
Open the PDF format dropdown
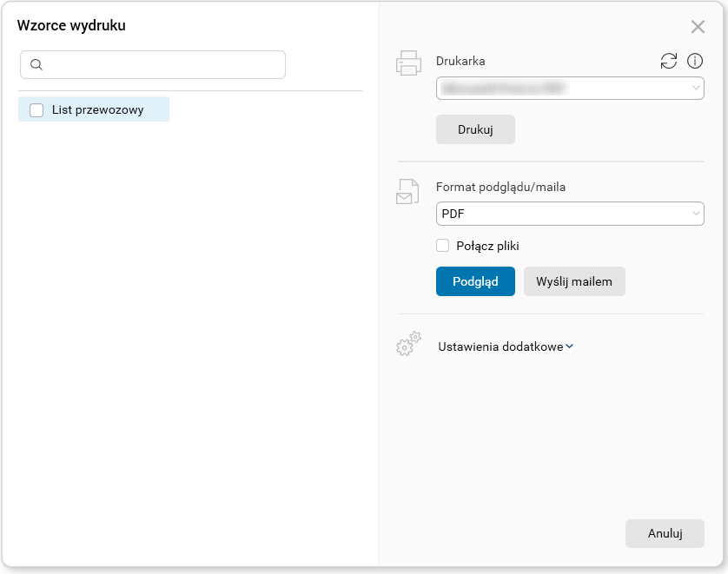pyautogui.click(x=570, y=214)
